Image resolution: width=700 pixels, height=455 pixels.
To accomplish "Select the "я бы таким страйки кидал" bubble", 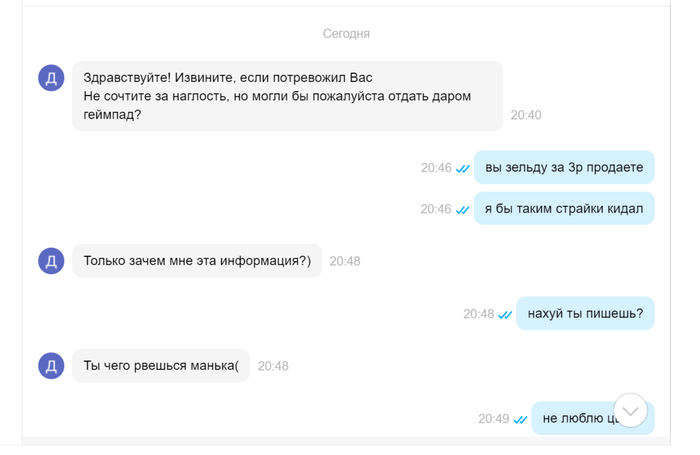I will pyautogui.click(x=564, y=209).
